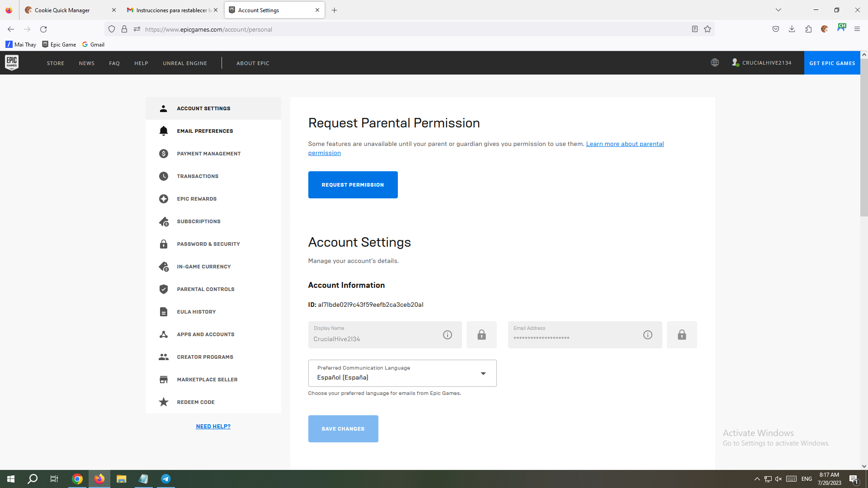Click the Display Name info icon
This screenshot has width=868, height=488.
click(x=448, y=335)
